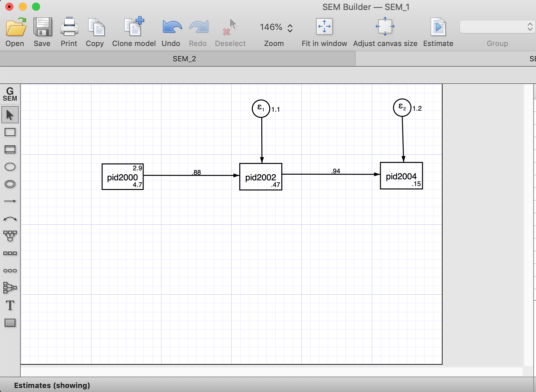536x392 pixels.
Task: Select the Add Latent Variables Set tool
Action: [x=10, y=271]
